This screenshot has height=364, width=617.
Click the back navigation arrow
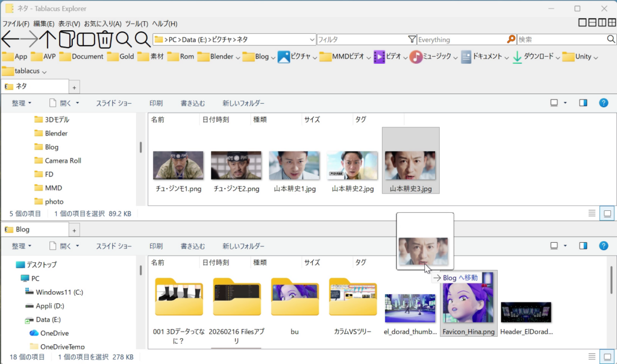tap(10, 39)
